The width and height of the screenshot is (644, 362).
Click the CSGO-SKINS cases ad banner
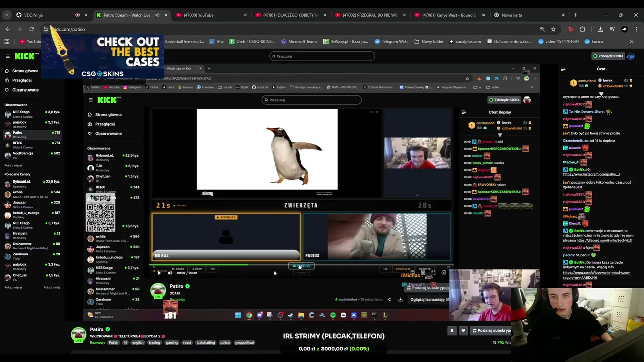point(103,57)
